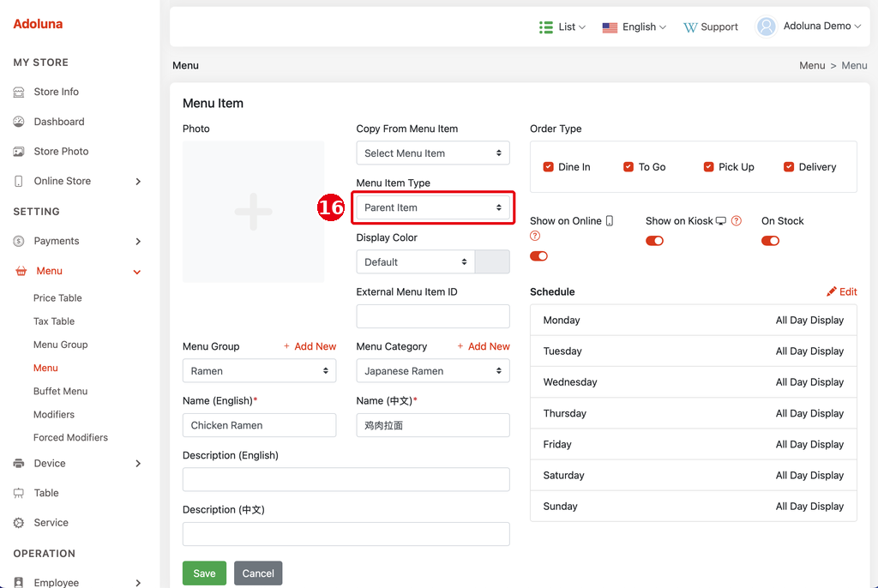Viewport: 878px width, 588px height.
Task: Click the Monday schedule row
Action: click(693, 321)
